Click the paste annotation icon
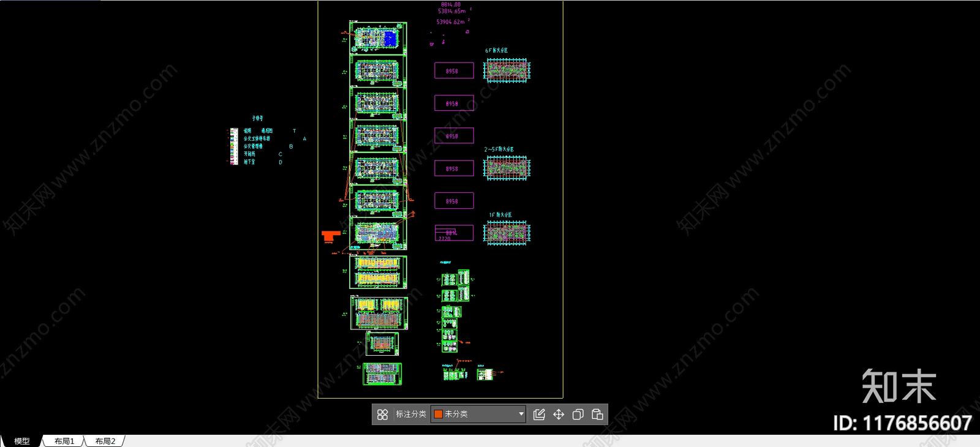980x447 pixels. pyautogui.click(x=597, y=415)
